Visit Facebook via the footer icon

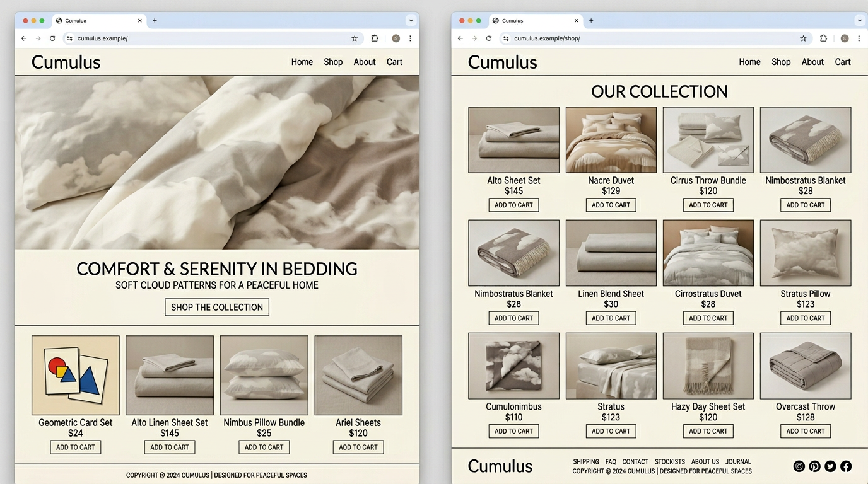click(846, 466)
